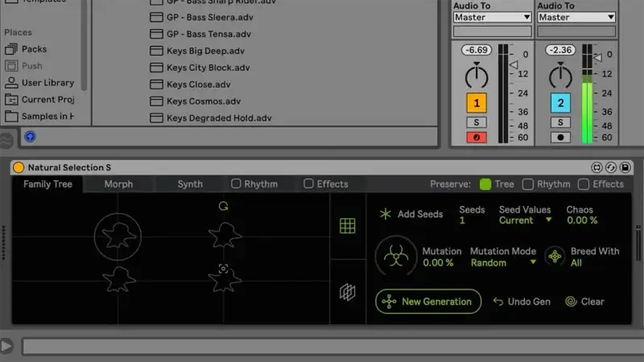The height and width of the screenshot is (362, 644).
Task: Click Add Seeds label
Action: 420,214
